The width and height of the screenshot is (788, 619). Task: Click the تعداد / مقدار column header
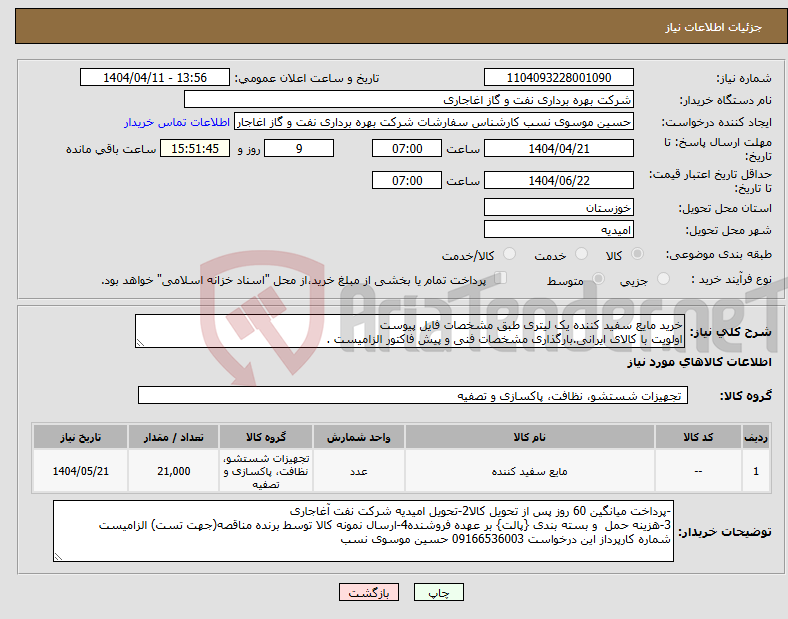[x=173, y=437]
